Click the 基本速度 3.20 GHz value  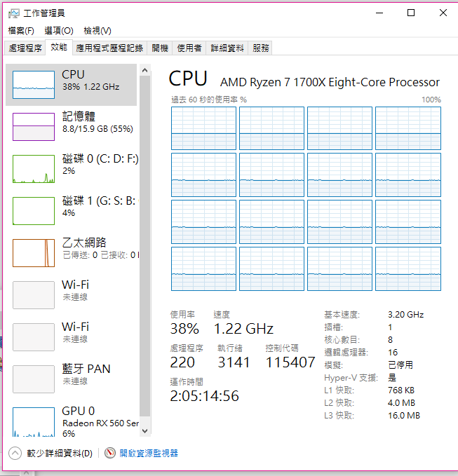pyautogui.click(x=406, y=315)
